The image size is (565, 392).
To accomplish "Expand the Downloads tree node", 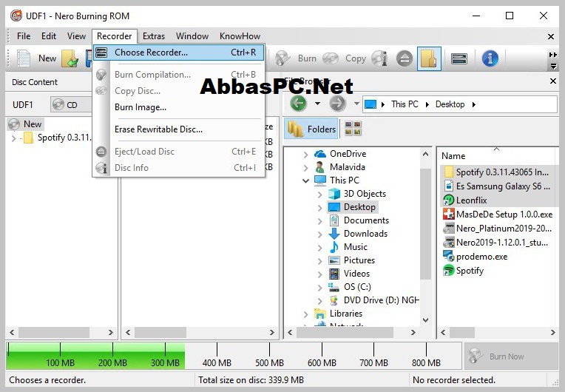I will point(319,234).
